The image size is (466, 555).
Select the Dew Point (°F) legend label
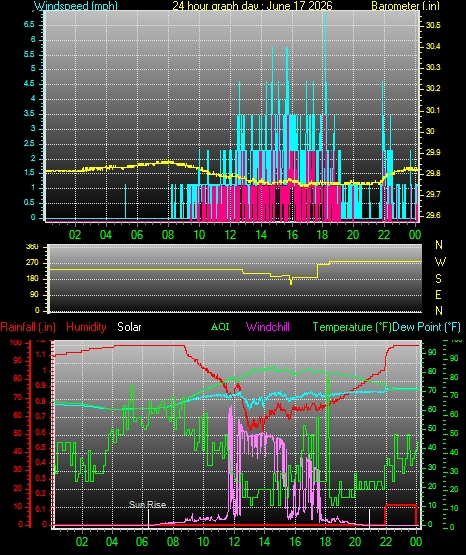tap(426, 327)
